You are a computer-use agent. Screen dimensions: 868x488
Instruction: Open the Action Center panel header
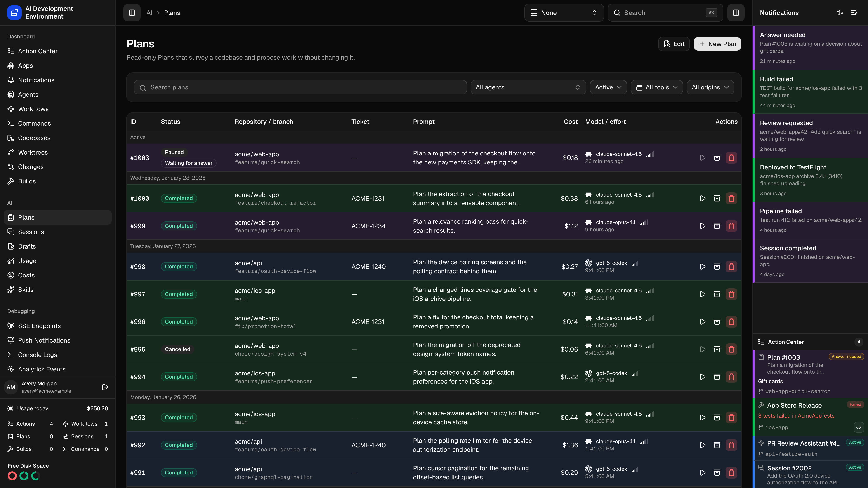(x=810, y=342)
